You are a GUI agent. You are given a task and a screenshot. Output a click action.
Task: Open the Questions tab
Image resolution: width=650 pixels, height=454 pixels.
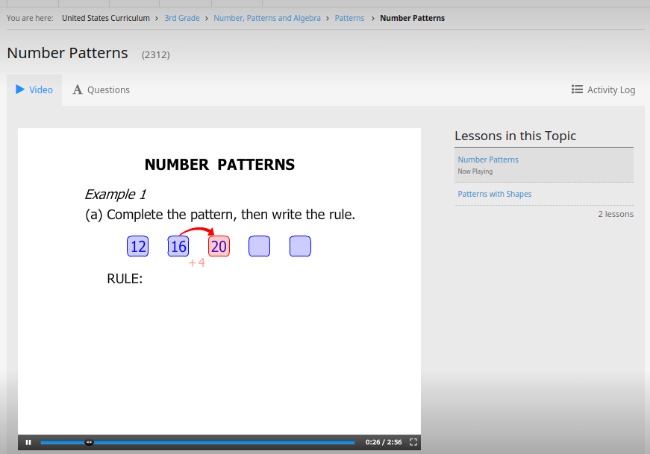(x=101, y=90)
